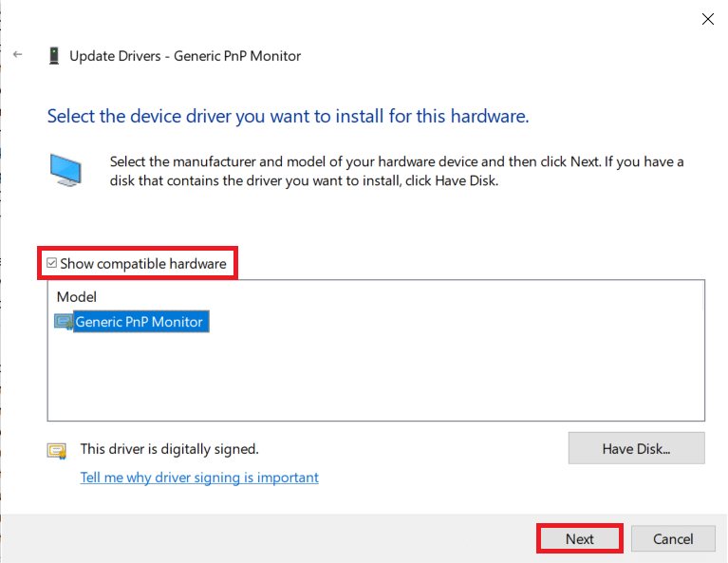Cancel the driver update wizard
Image resolution: width=728 pixels, height=563 pixels.
[x=673, y=538]
